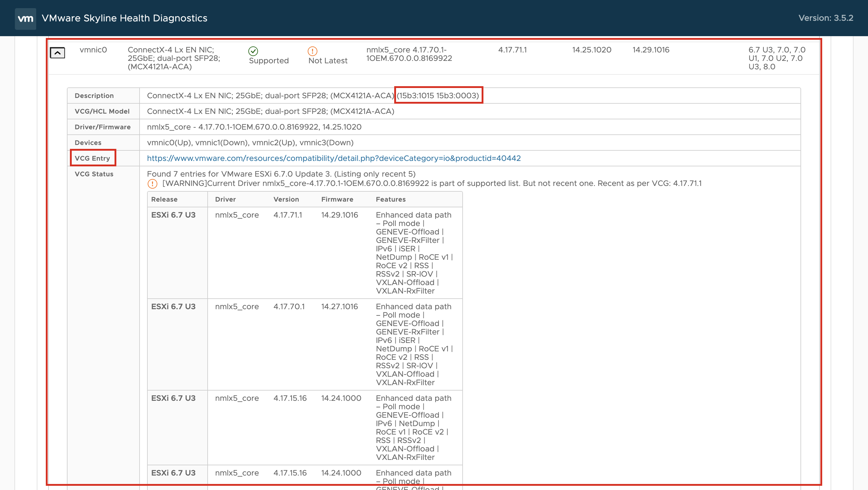Click the Release column header
868x490 pixels.
164,199
